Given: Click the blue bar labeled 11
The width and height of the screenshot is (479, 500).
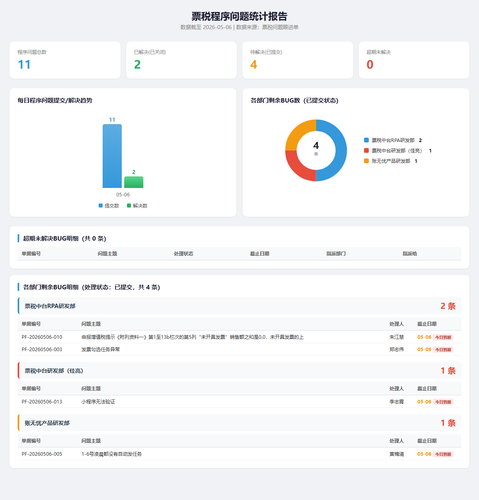Looking at the screenshot, I should click(112, 156).
